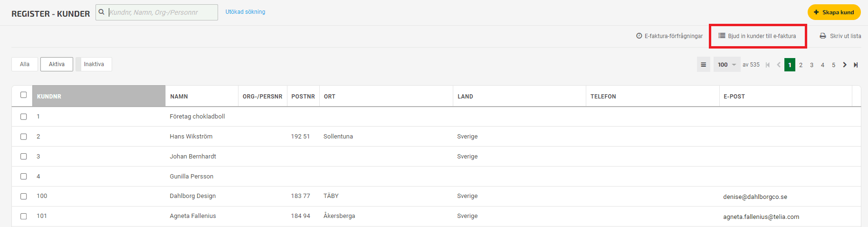The width and height of the screenshot is (868, 227).
Task: Open the Utökad sökning link
Action: click(x=245, y=12)
